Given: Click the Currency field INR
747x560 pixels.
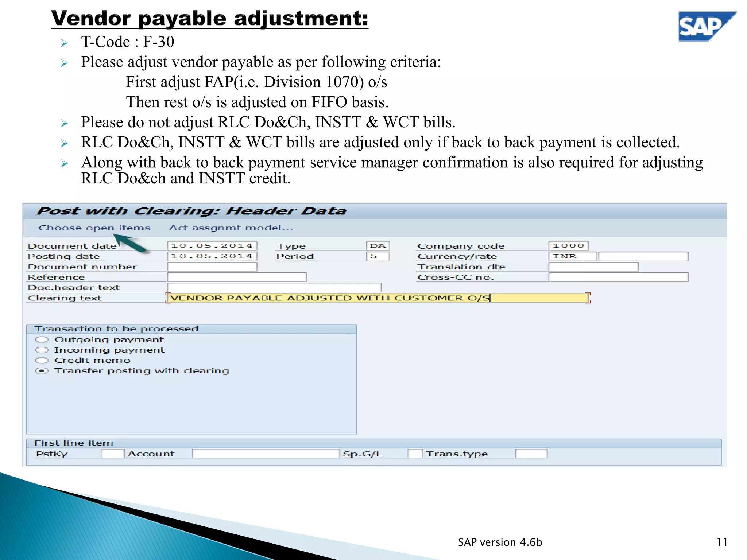Looking at the screenshot, I should pos(573,256).
